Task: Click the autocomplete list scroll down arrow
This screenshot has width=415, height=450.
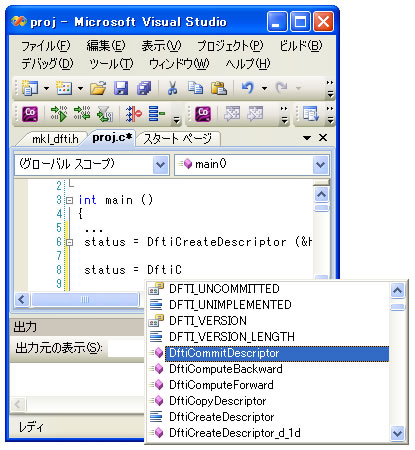Action: (398, 433)
